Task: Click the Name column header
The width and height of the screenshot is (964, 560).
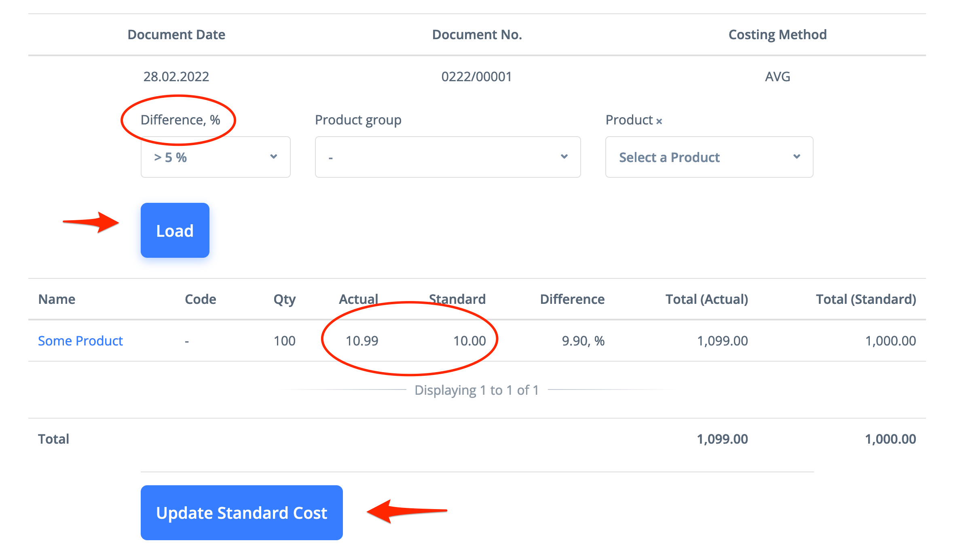Action: coord(57,299)
